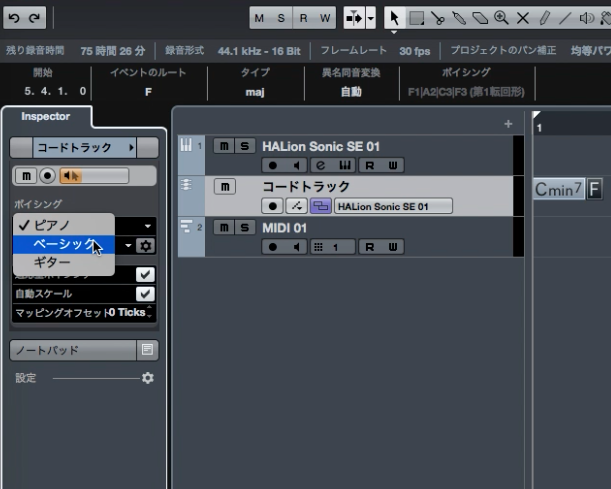
Task: Select Cmin7 chord event
Action: point(558,190)
